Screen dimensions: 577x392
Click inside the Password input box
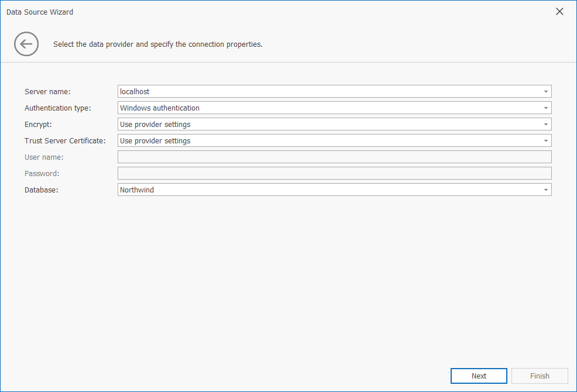pyautogui.click(x=334, y=173)
